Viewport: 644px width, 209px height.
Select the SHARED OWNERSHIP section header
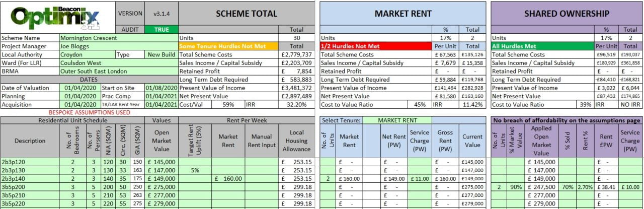tap(567, 14)
